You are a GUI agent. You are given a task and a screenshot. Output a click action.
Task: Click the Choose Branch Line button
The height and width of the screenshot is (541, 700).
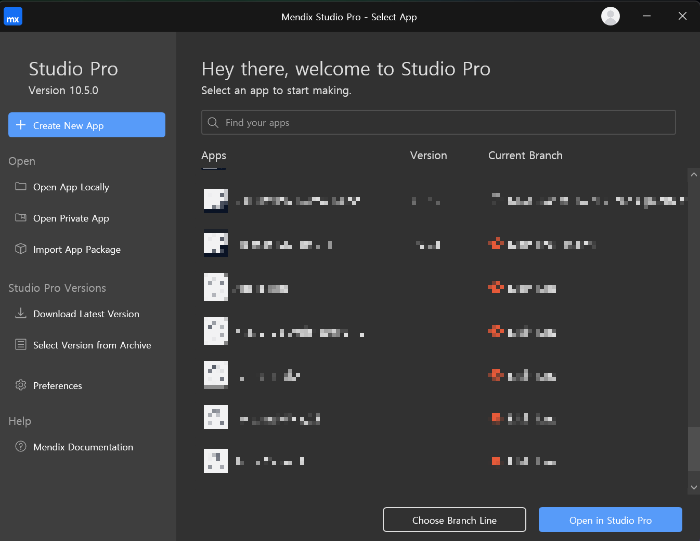(454, 520)
